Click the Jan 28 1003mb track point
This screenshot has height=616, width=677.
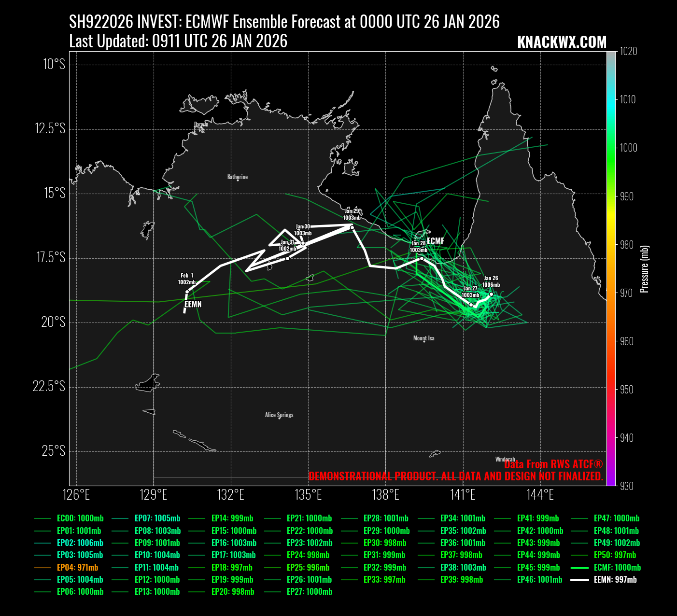tap(422, 258)
